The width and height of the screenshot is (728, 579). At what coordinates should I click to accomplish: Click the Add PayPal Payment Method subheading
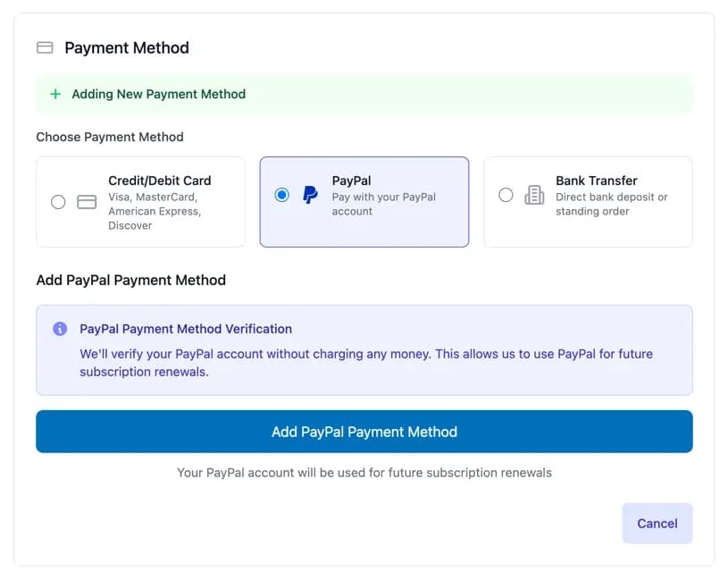[131, 280]
